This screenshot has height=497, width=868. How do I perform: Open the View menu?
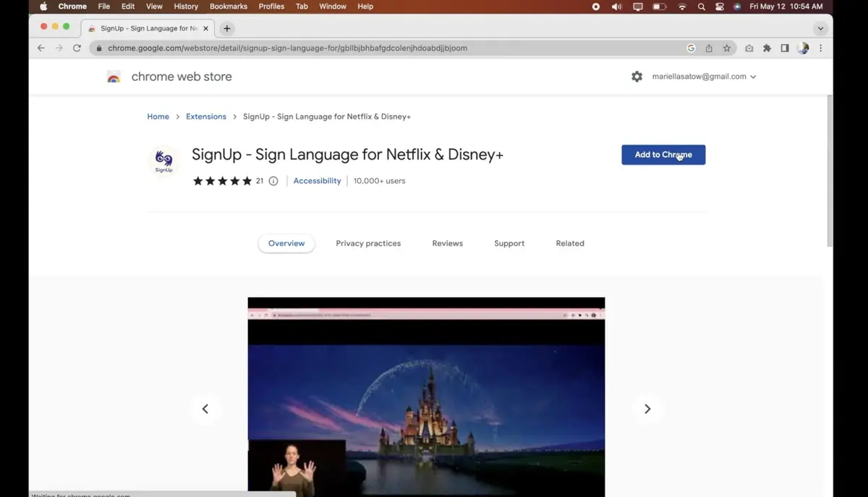(x=154, y=7)
